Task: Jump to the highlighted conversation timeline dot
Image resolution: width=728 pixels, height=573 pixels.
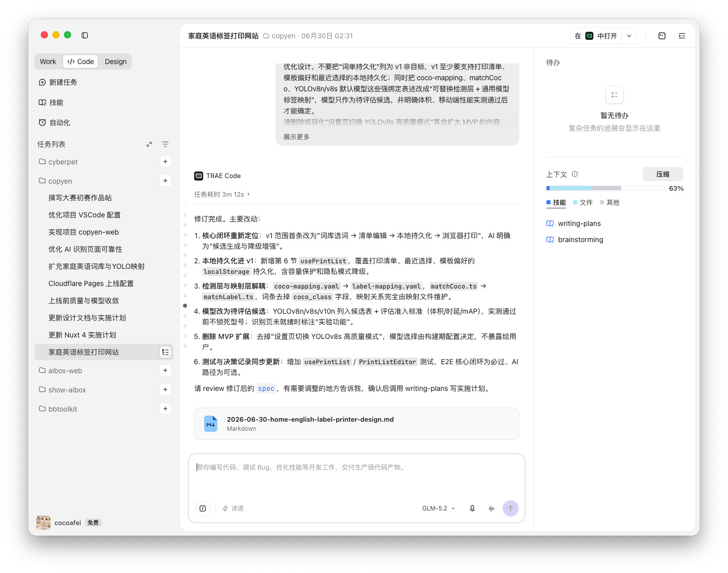Action: click(185, 306)
